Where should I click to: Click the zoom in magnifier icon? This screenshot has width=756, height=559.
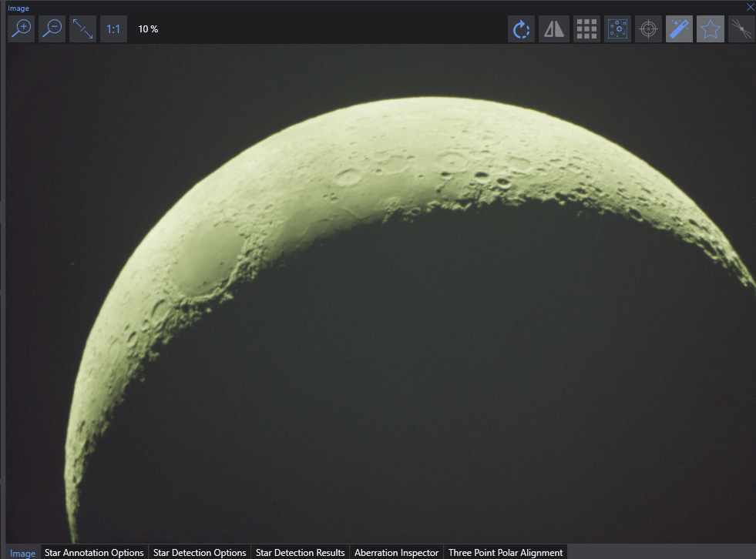tap(21, 29)
